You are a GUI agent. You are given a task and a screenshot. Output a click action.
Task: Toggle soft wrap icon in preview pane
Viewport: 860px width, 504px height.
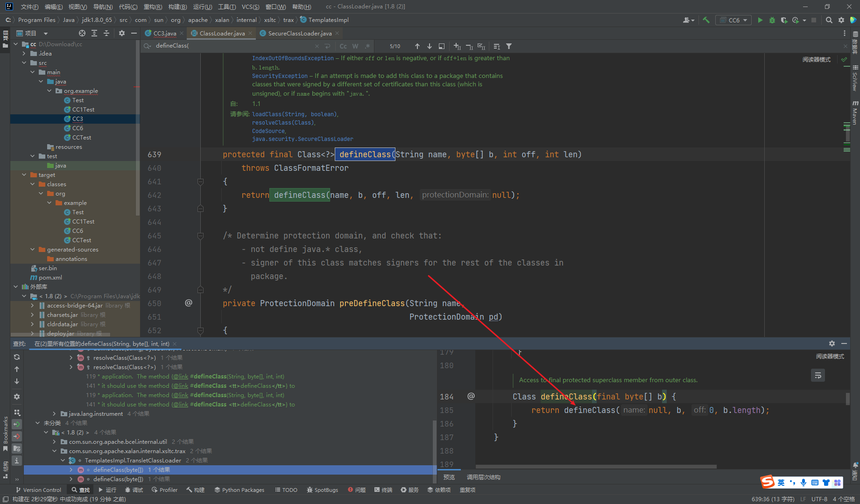[818, 375]
